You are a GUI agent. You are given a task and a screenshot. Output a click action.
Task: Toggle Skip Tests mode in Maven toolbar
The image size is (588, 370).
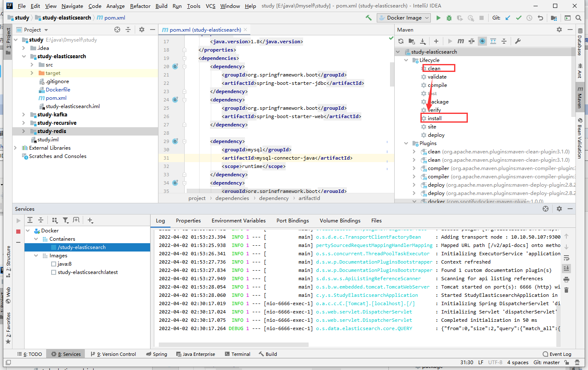pos(482,41)
